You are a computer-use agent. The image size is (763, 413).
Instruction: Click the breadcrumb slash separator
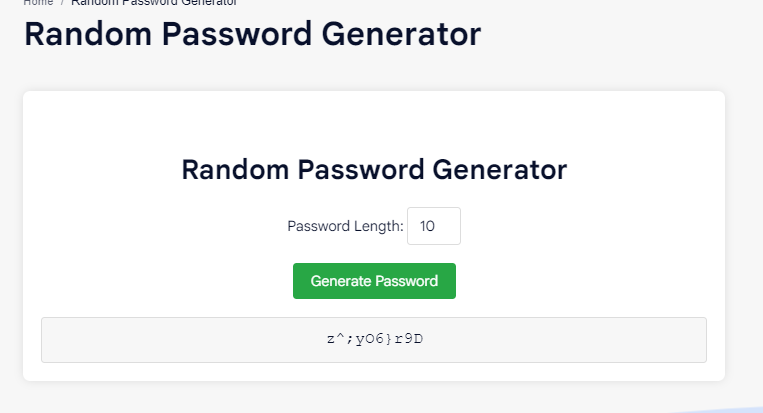(x=62, y=3)
